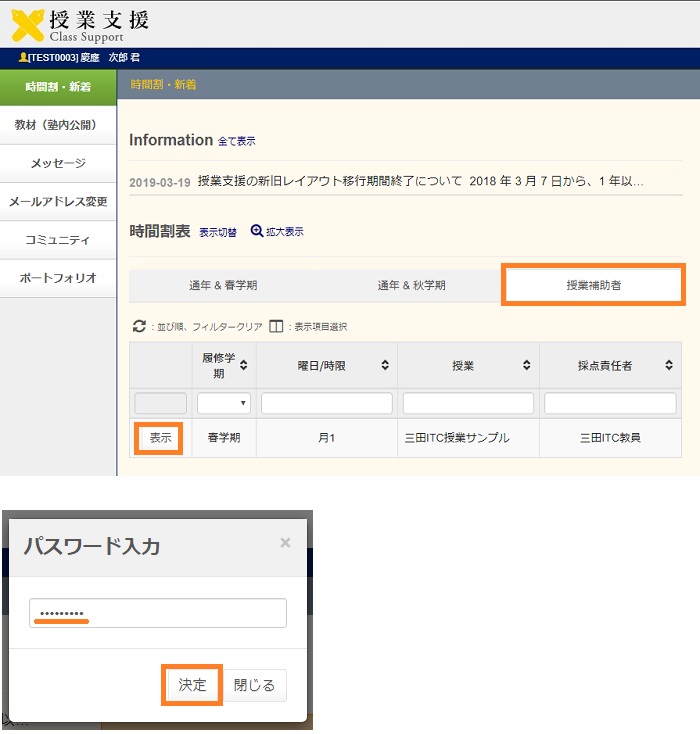This screenshot has height=734, width=700.
Task: Open the column selection icon (表示項目選択)
Action: point(276,326)
